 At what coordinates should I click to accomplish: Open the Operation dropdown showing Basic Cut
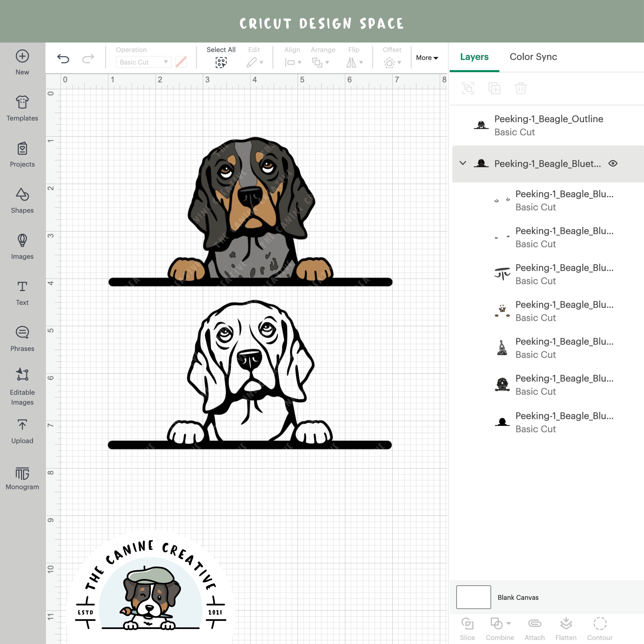pos(143,62)
